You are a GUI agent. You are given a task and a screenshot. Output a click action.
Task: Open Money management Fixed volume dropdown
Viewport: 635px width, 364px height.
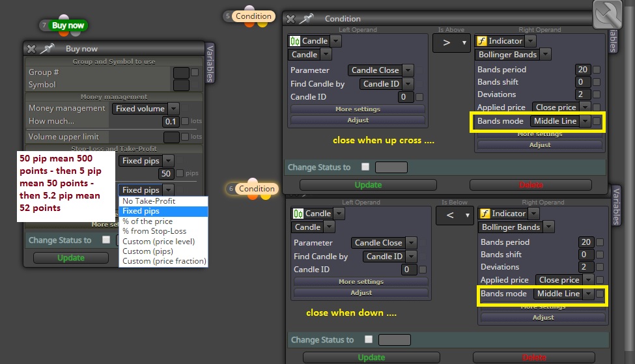pos(145,109)
